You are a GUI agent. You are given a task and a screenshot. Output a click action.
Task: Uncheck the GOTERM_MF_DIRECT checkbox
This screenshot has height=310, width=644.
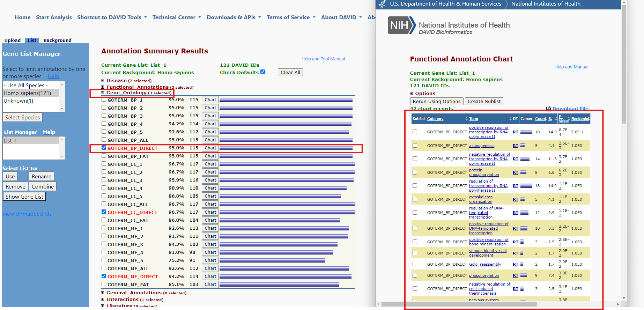[x=104, y=276]
